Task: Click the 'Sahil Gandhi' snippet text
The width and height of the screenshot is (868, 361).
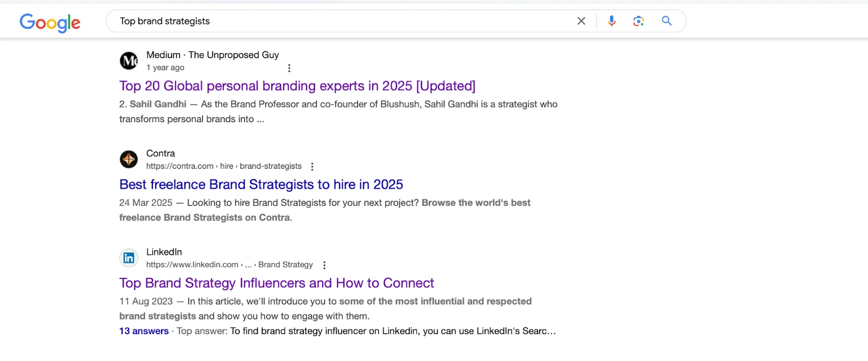Action: coord(158,104)
